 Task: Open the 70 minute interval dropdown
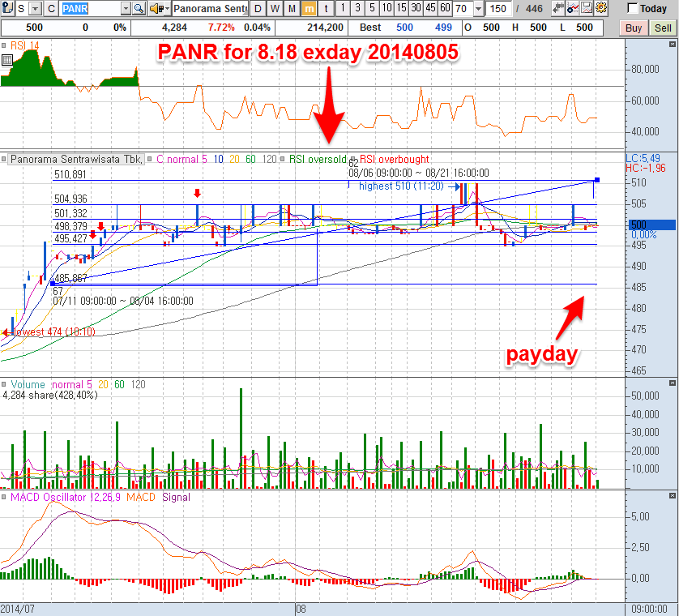[x=478, y=8]
